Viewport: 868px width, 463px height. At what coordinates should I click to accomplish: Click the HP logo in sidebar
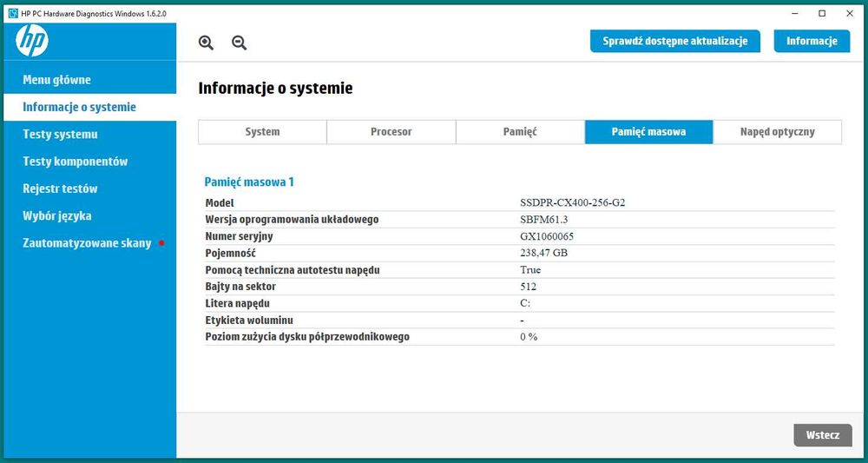point(32,41)
